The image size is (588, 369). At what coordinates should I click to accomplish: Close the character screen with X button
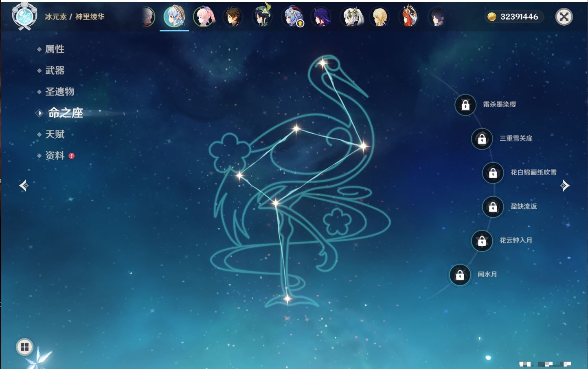coord(564,17)
